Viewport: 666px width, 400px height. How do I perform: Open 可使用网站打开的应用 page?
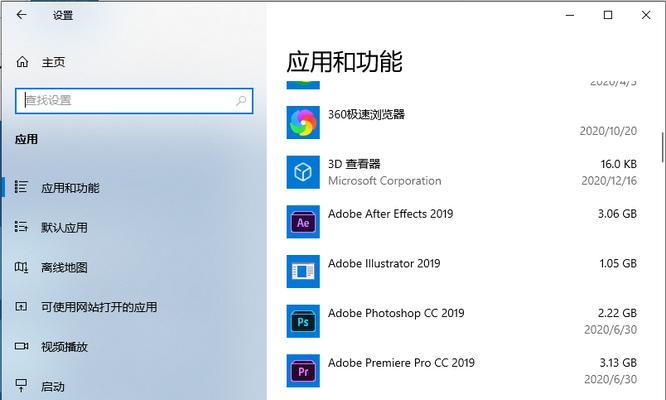(99, 307)
